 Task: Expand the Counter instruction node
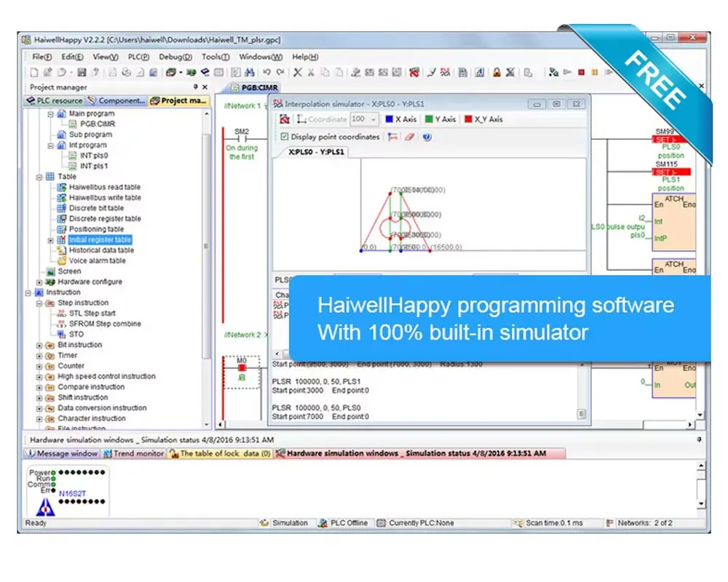click(x=39, y=367)
